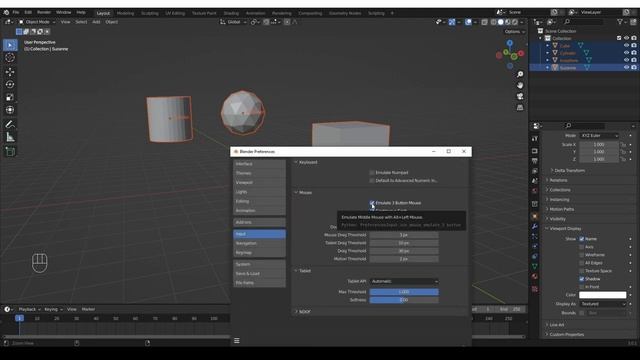Image resolution: width=640 pixels, height=360 pixels.
Task: Expand the Motion Paths panel
Action: click(x=561, y=209)
